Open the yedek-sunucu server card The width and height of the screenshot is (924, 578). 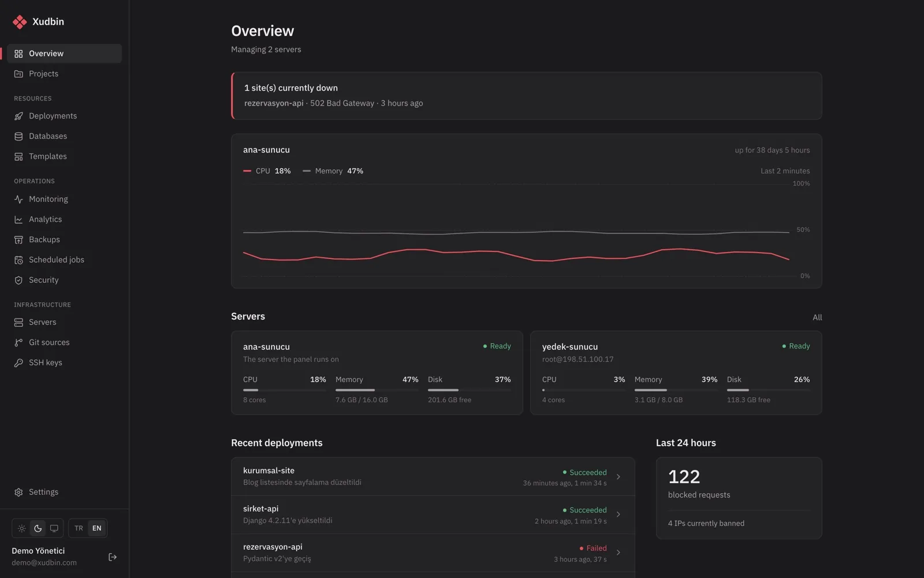(x=676, y=373)
